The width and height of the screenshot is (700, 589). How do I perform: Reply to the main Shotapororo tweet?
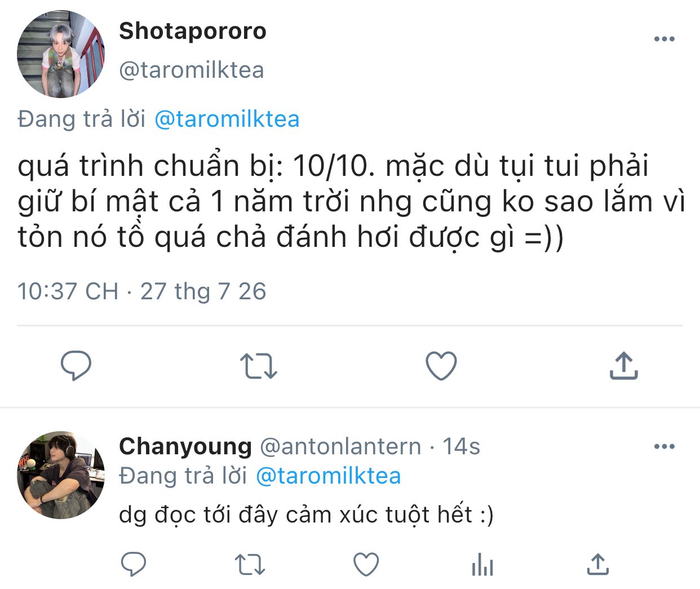76,366
